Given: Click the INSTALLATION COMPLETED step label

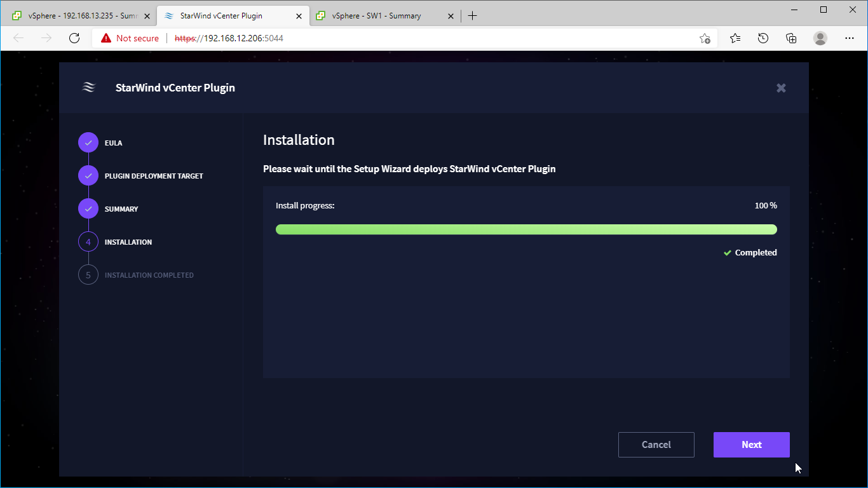Looking at the screenshot, I should point(149,275).
